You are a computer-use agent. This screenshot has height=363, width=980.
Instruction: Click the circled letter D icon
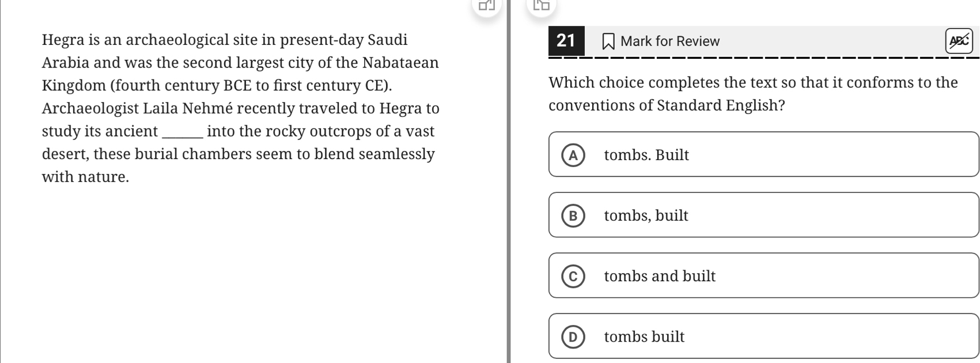pos(573,337)
